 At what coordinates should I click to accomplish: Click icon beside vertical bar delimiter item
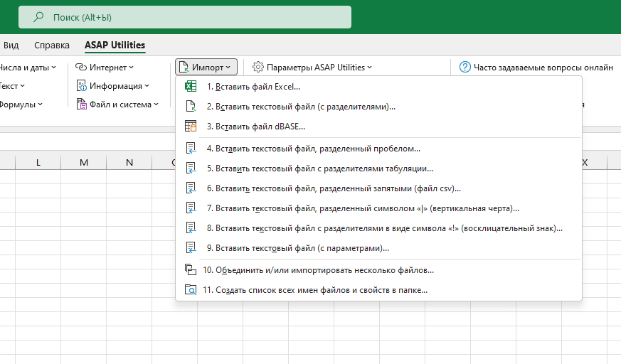191,208
